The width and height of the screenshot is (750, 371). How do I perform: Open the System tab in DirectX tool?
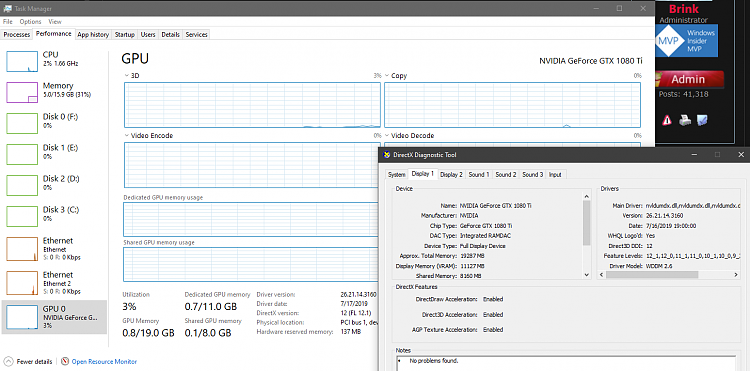click(397, 175)
